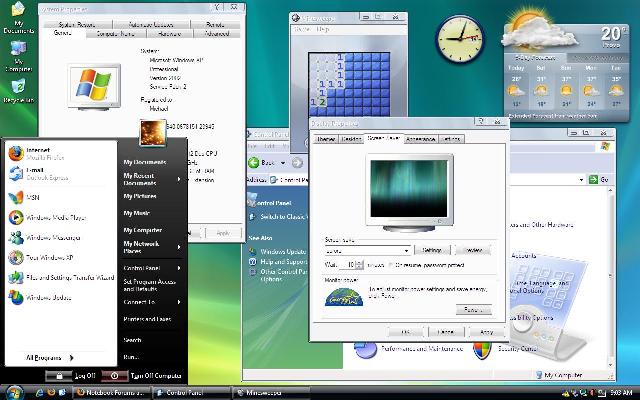The height and width of the screenshot is (400, 640).
Task: Open the Screen saver dropdown list
Action: (406, 250)
